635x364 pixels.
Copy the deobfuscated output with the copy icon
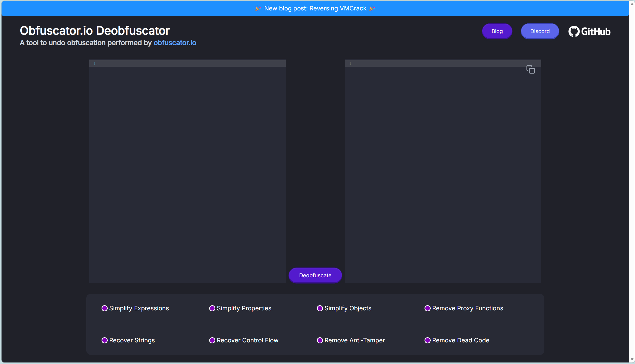tap(530, 69)
